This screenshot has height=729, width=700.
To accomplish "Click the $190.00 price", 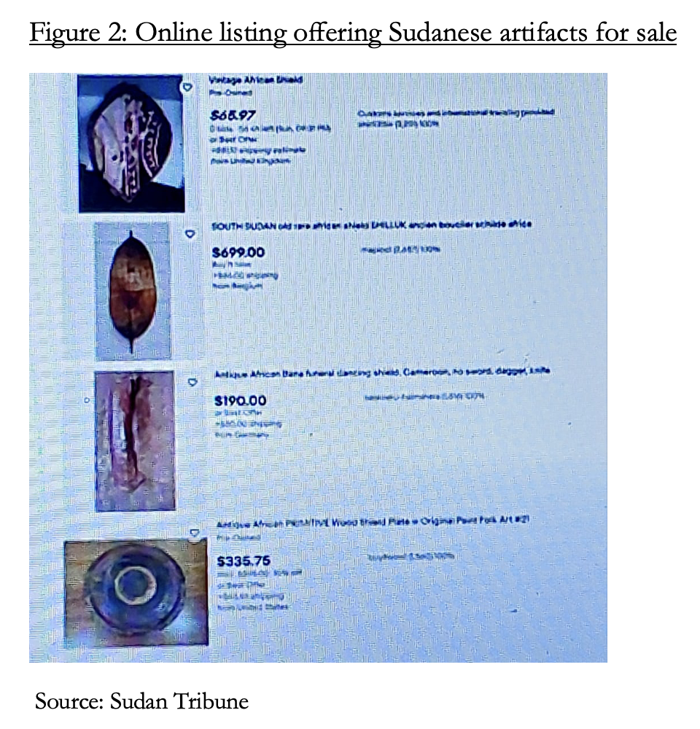I will coord(241,400).
